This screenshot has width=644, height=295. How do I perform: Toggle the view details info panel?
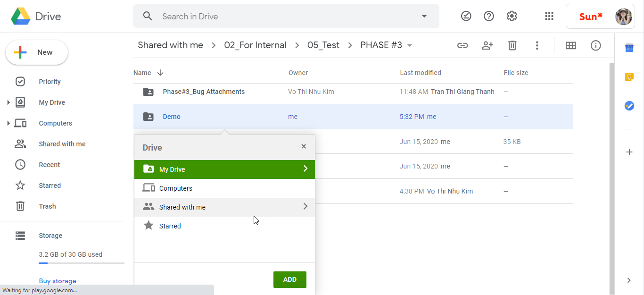(595, 45)
